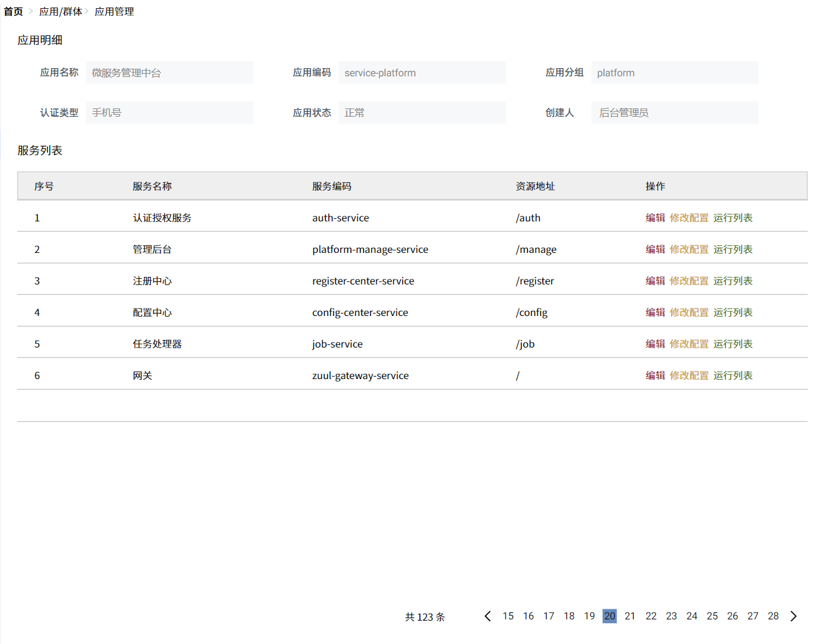Show 运行列表 for zuul-gateway-service
The width and height of the screenshot is (825, 644).
pos(732,375)
